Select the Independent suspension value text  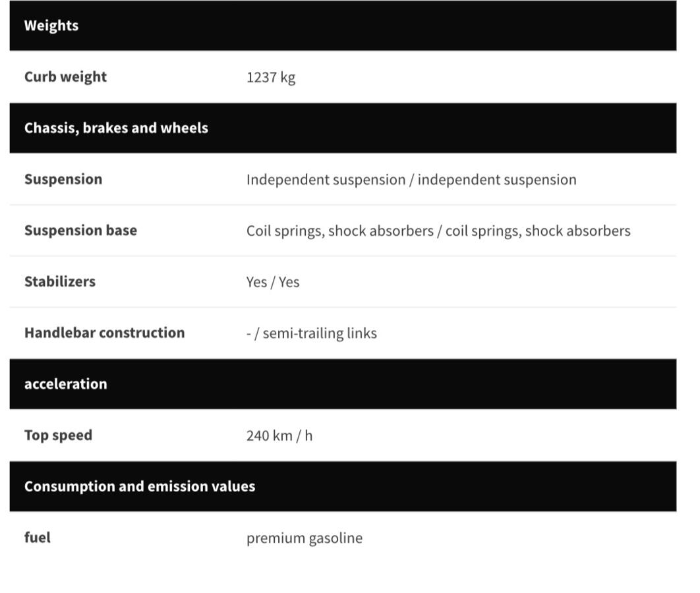coord(411,180)
